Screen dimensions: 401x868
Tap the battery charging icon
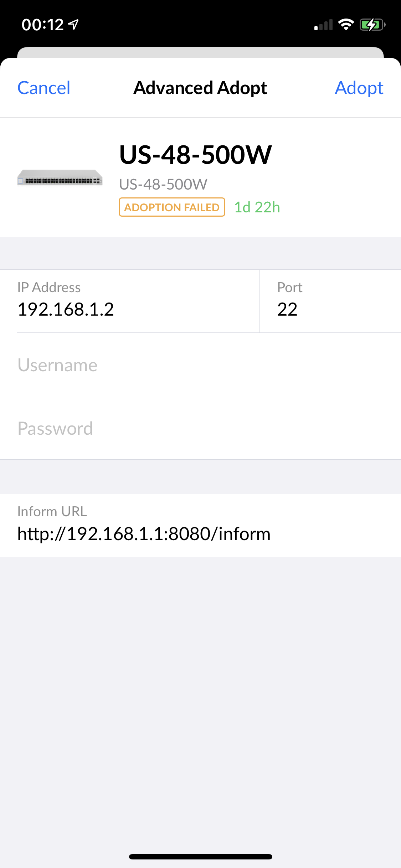pos(372,25)
